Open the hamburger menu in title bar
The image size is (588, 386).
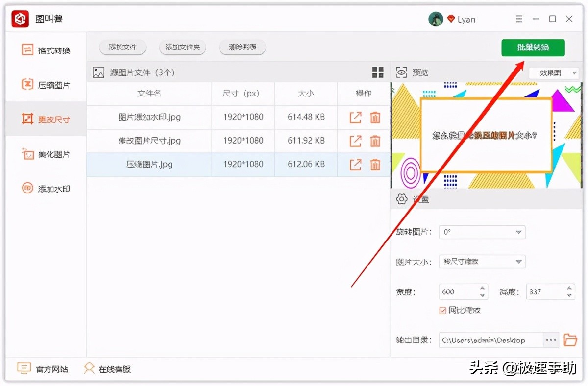[x=519, y=19]
